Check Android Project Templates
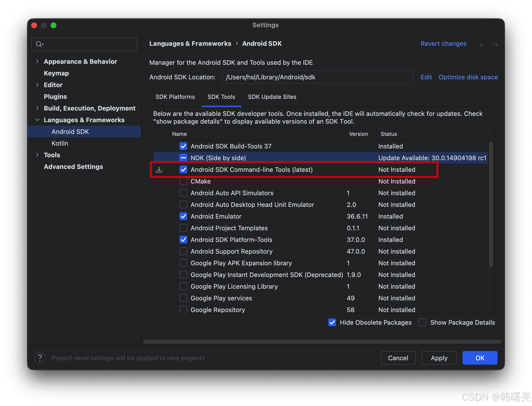The width and height of the screenshot is (532, 406). tap(183, 228)
